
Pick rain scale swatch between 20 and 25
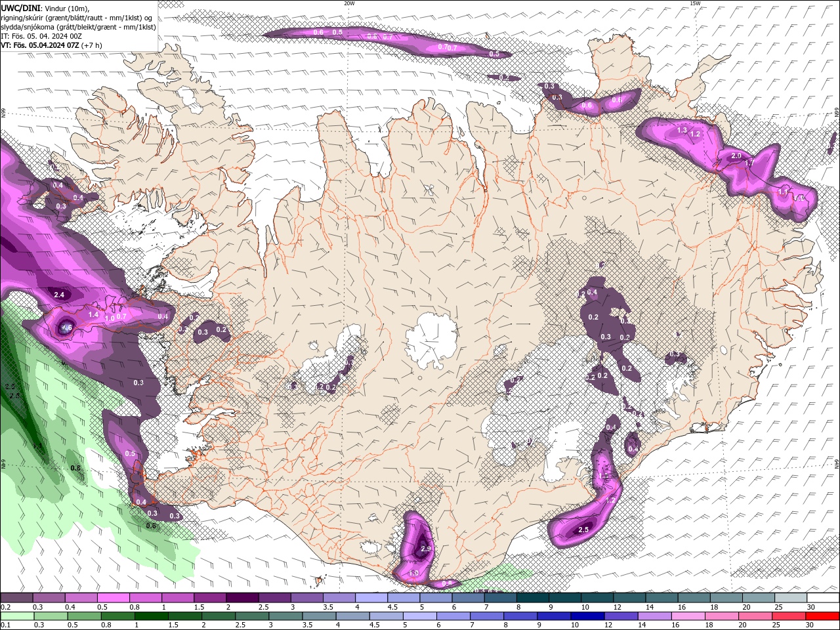coord(755,616)
